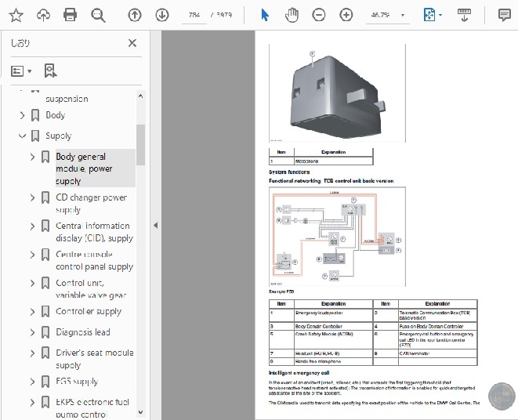The height and width of the screenshot is (420, 518).
Task: Click bookmark icon beside Diagnosis lead
Action: [45, 332]
